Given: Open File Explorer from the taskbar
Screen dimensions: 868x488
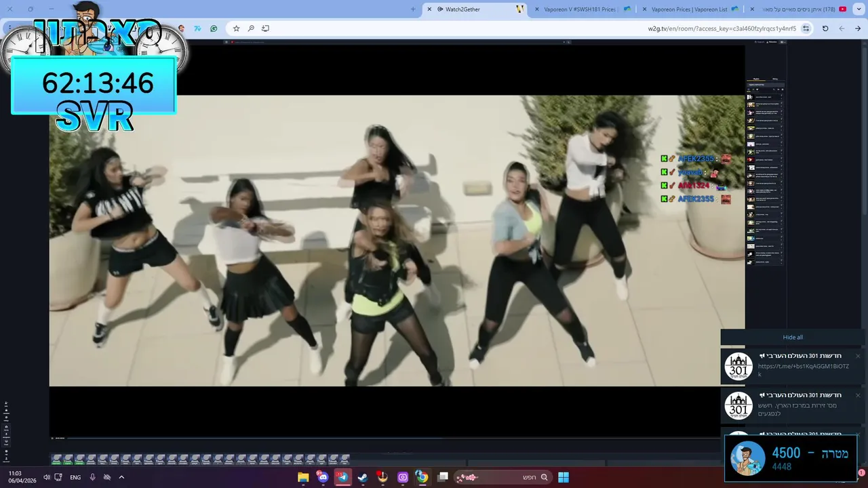Looking at the screenshot, I should pos(303,477).
